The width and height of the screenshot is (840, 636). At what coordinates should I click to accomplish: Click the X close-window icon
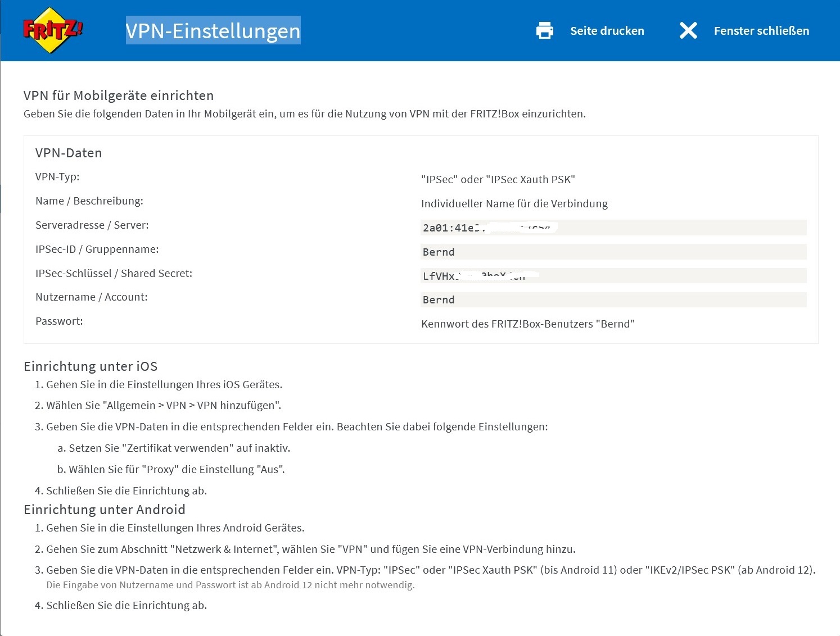(x=688, y=30)
